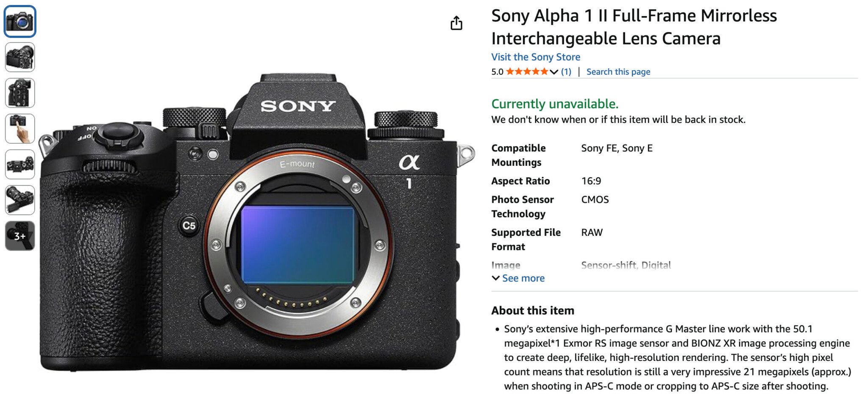Select the second angled camera thumbnail

20,57
